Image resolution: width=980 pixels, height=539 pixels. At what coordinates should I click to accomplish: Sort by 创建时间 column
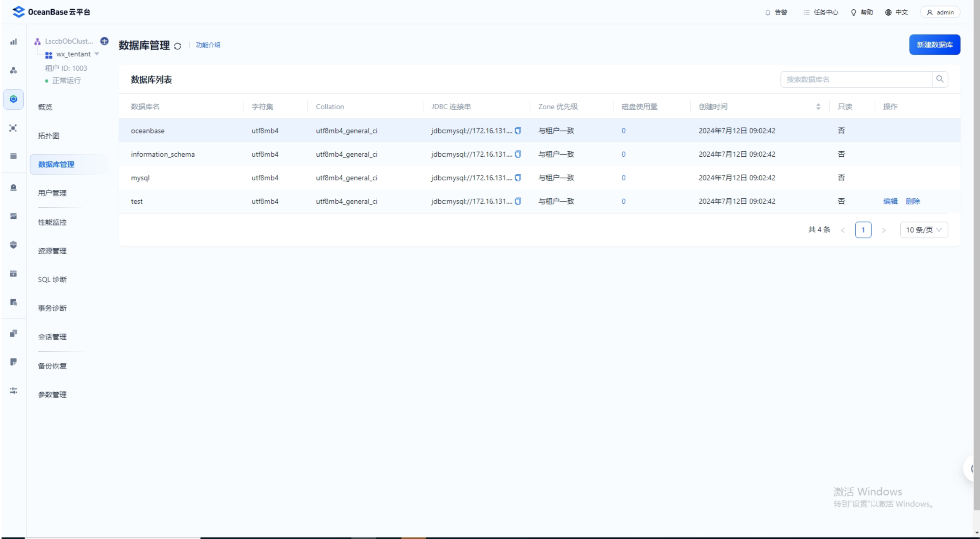click(x=818, y=107)
